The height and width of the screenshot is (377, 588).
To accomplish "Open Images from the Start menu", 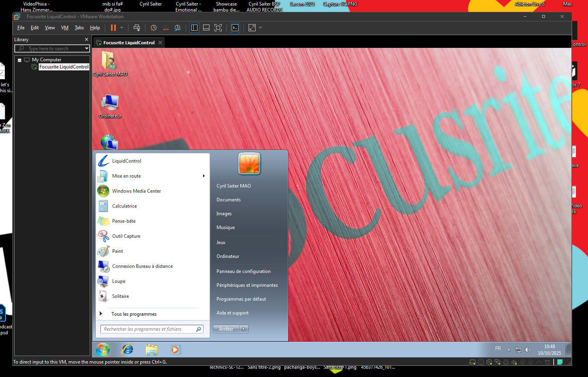I will coord(224,214).
